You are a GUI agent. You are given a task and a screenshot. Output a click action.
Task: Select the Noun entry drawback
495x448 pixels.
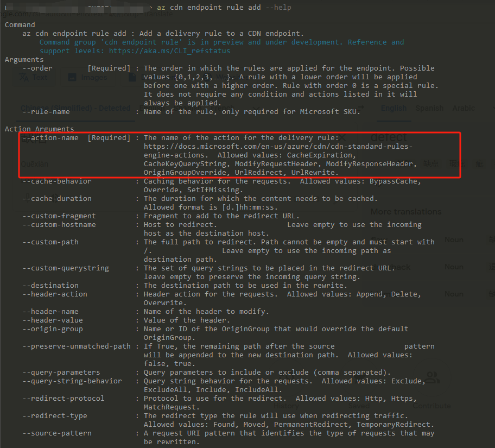coord(454,267)
